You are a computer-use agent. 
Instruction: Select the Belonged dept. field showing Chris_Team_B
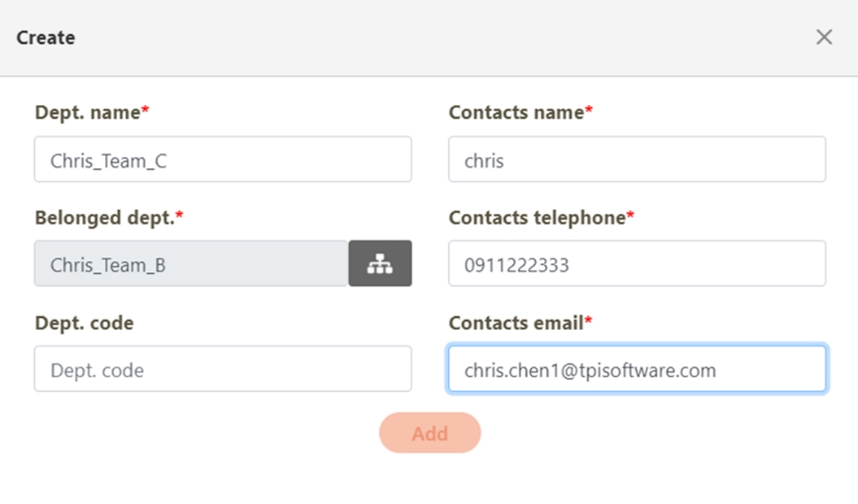[x=190, y=264]
